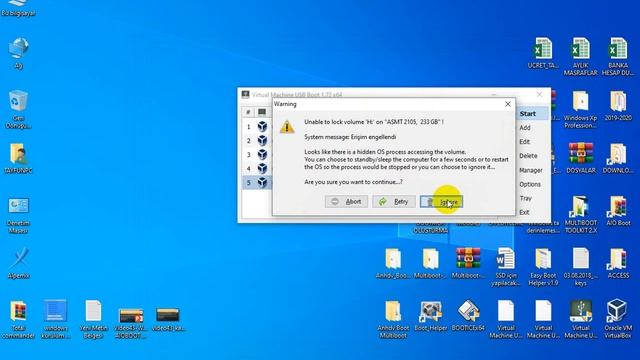Launch Total commander from the desktop

click(x=18, y=320)
